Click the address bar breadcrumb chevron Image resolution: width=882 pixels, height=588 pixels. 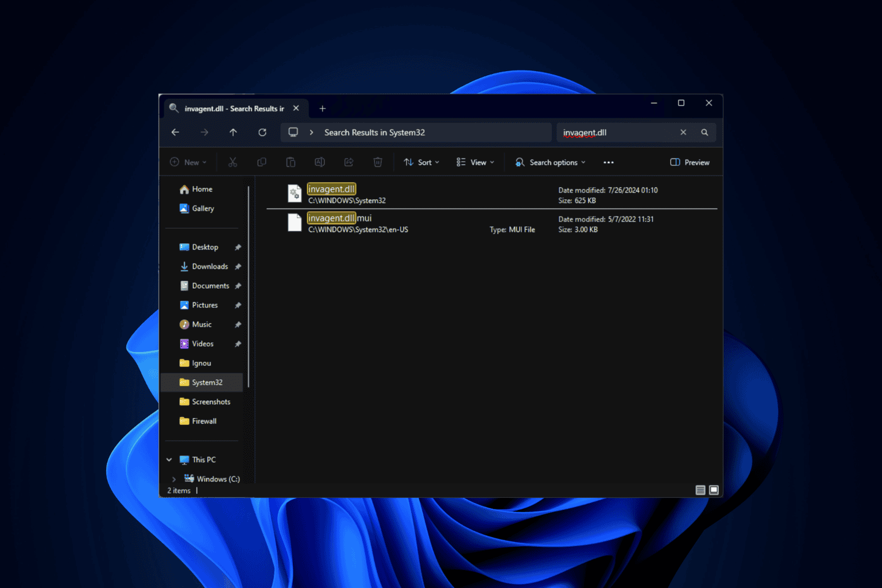tap(311, 132)
